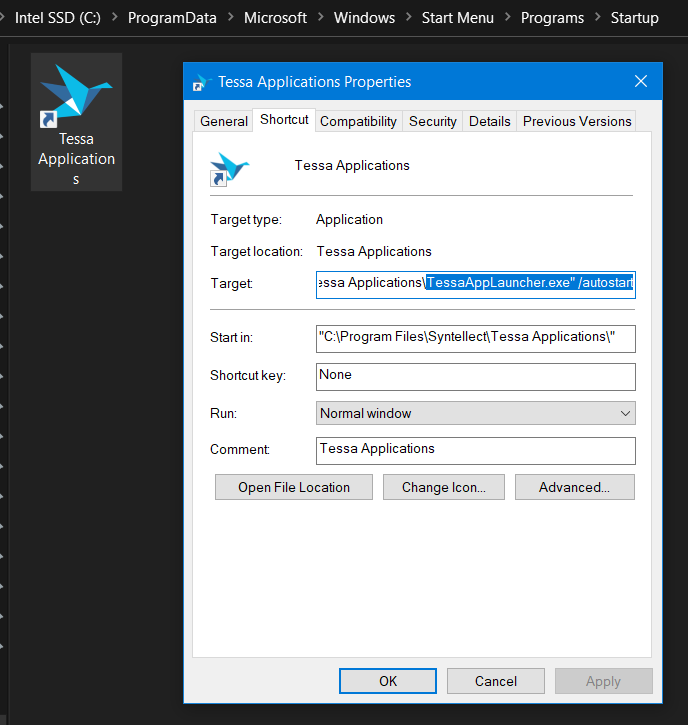The height and width of the screenshot is (725, 688).
Task: Expand chevron after Microsoft in breadcrumb
Action: tap(320, 17)
